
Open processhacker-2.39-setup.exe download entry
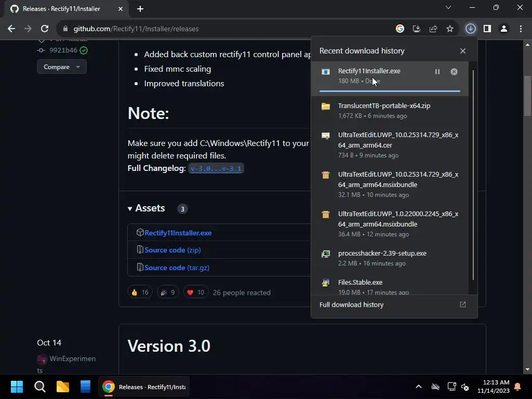click(x=390, y=258)
